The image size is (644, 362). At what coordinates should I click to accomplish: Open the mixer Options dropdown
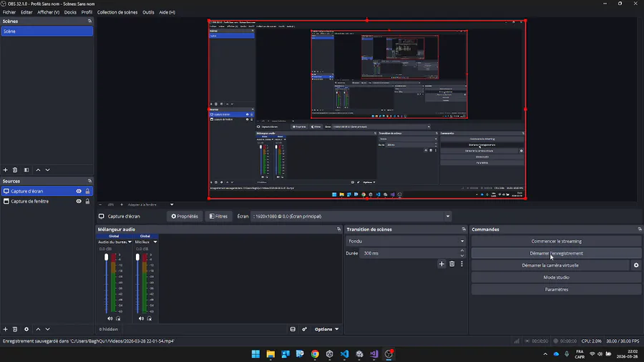[x=326, y=329]
